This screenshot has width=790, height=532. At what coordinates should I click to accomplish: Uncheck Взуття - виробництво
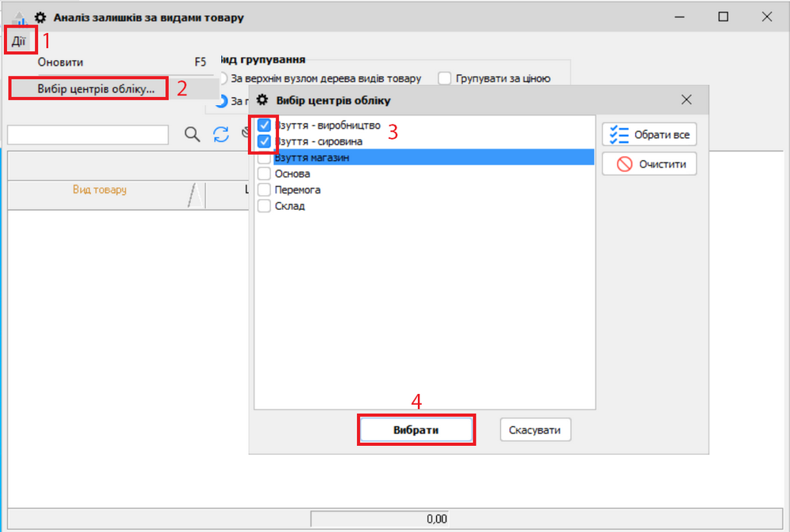[265, 125]
